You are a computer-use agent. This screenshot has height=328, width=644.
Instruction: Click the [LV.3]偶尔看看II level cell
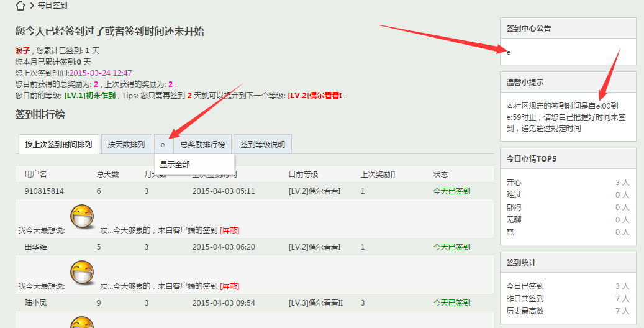[x=315, y=303]
